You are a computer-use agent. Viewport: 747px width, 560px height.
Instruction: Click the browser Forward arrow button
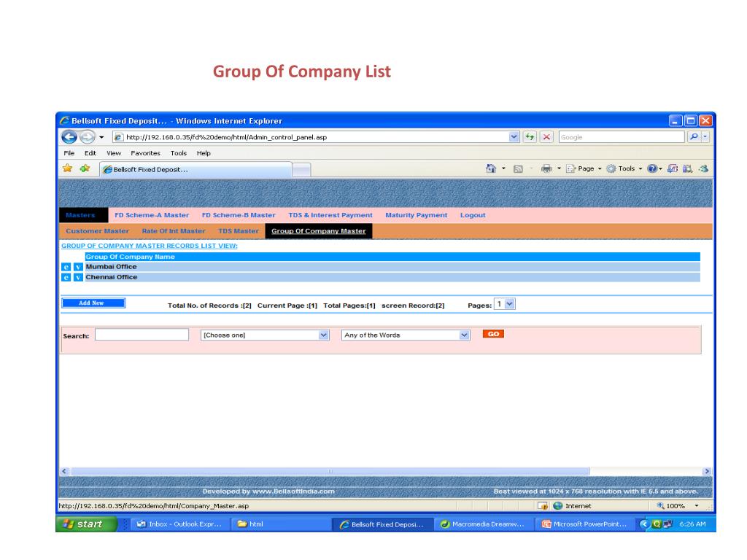(x=87, y=137)
